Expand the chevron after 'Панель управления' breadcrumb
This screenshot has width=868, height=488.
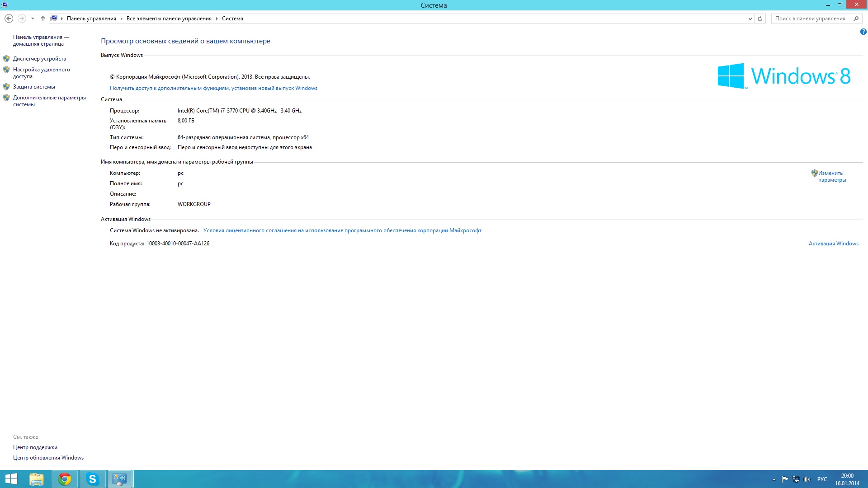coord(121,19)
